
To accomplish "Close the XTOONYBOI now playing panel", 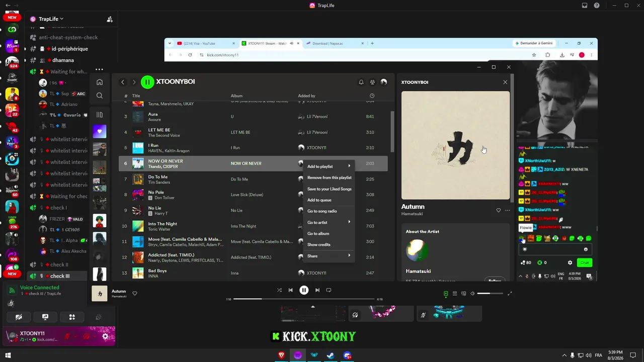I will coord(505,82).
